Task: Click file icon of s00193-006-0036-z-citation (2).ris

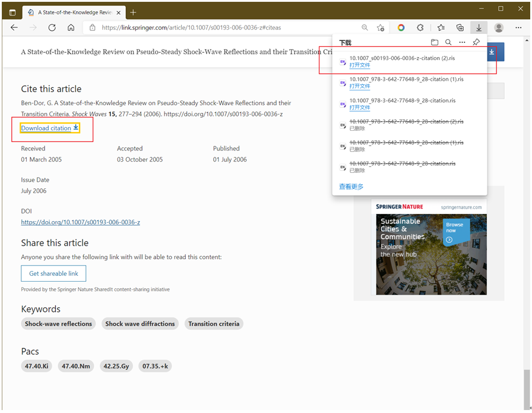Action: tap(343, 62)
